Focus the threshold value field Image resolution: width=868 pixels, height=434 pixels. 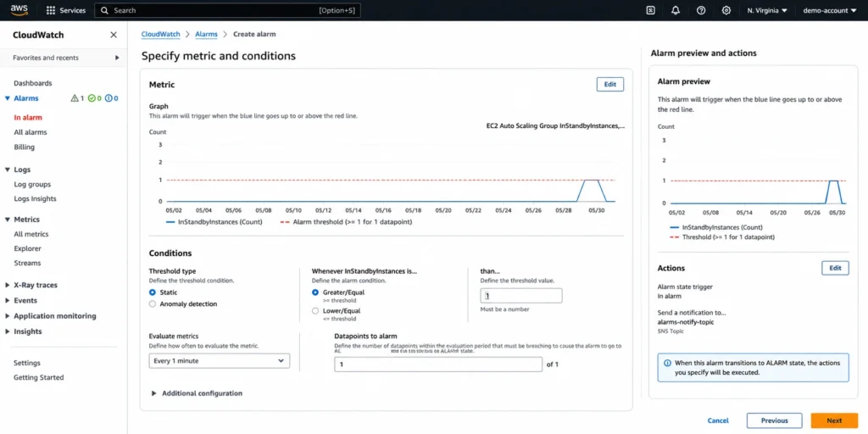(x=521, y=296)
